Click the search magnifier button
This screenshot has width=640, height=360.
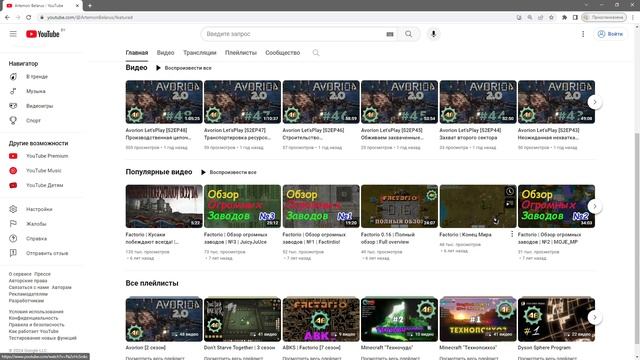(409, 34)
